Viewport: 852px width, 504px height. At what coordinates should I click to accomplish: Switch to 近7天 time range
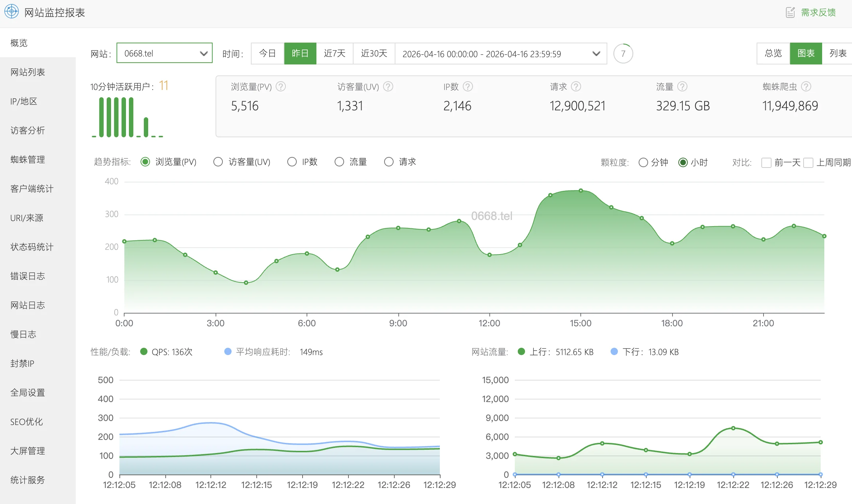[334, 54]
